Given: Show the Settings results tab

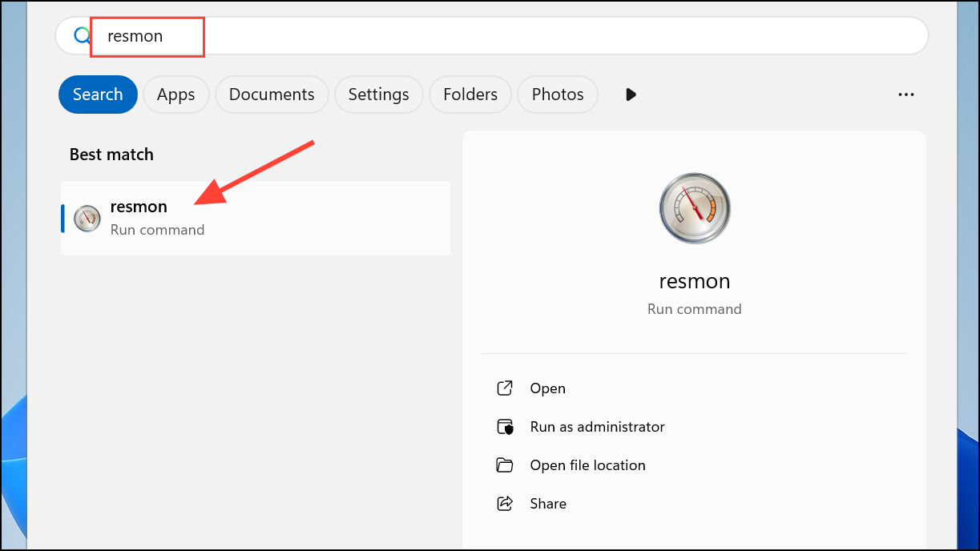Looking at the screenshot, I should (x=378, y=95).
